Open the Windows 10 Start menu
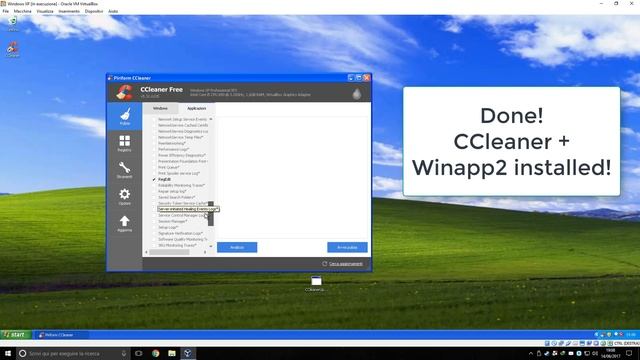The height and width of the screenshot is (360, 640). point(8,353)
